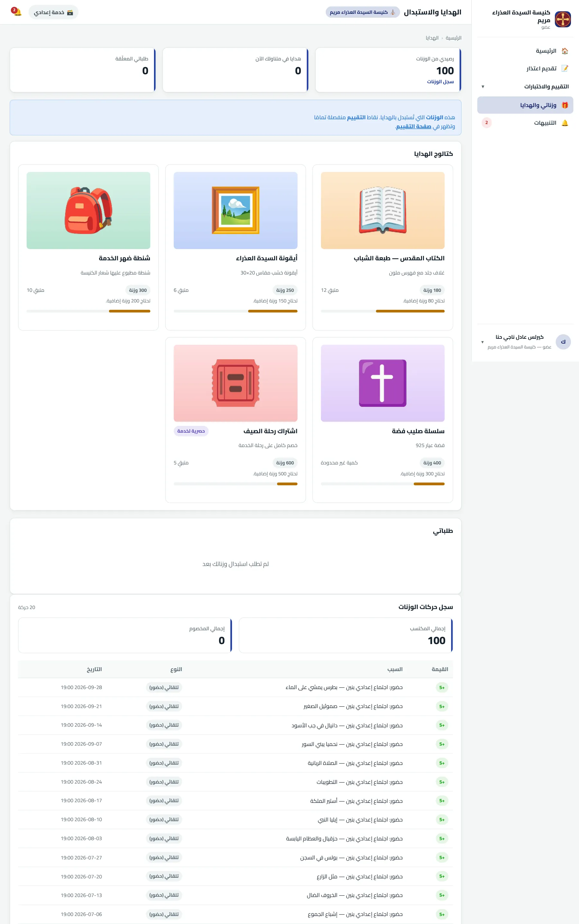
Task: Click the church icon in header badge
Action: [393, 12]
